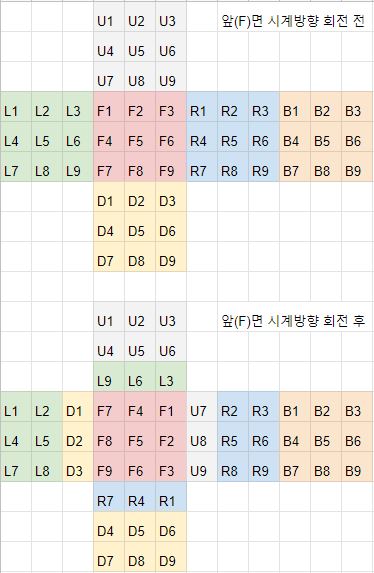Viewport: 374px width, 573px height.
Task: Select cell U9 in the 회전 전 grid
Action: click(x=171, y=77)
